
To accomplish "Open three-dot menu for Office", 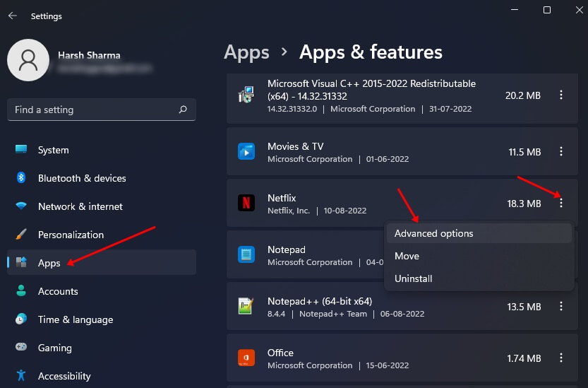I will 561,358.
